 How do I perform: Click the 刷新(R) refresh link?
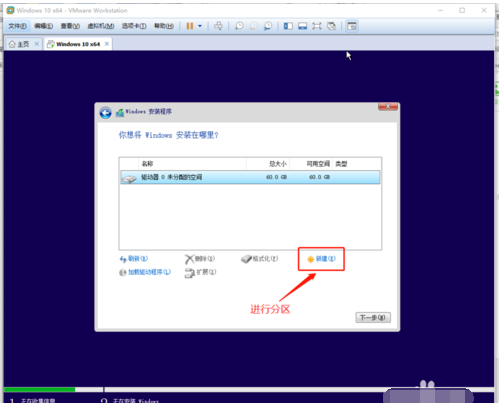pos(134,259)
